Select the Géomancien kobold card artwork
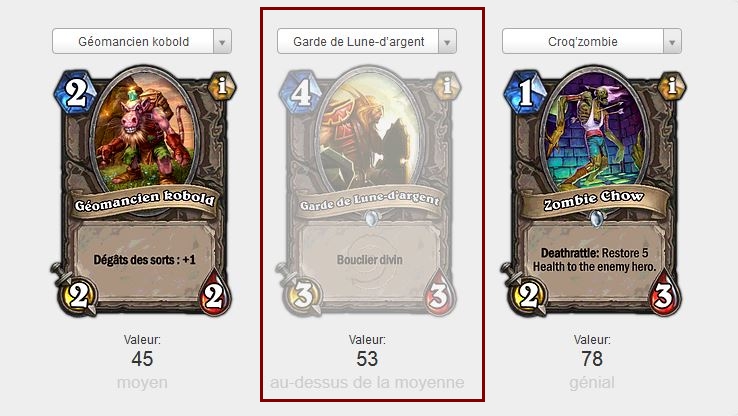Screen dimensions: 738x416 click(144, 128)
